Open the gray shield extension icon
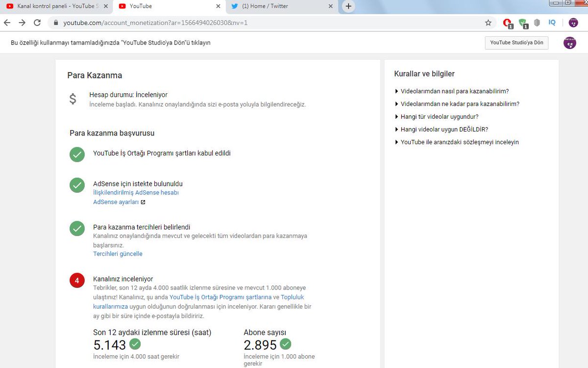The width and height of the screenshot is (588, 368). click(537, 23)
